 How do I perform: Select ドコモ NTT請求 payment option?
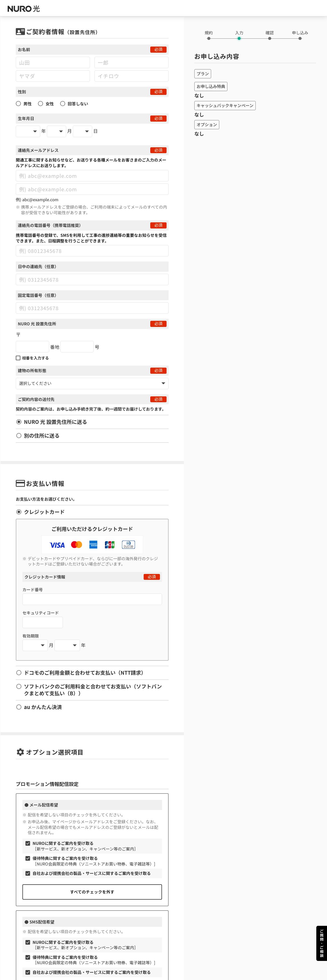(x=19, y=673)
